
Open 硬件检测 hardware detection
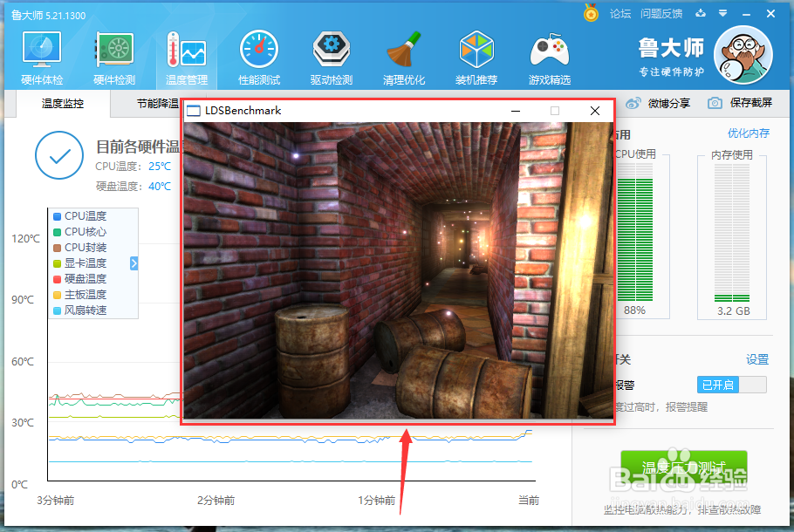114,58
